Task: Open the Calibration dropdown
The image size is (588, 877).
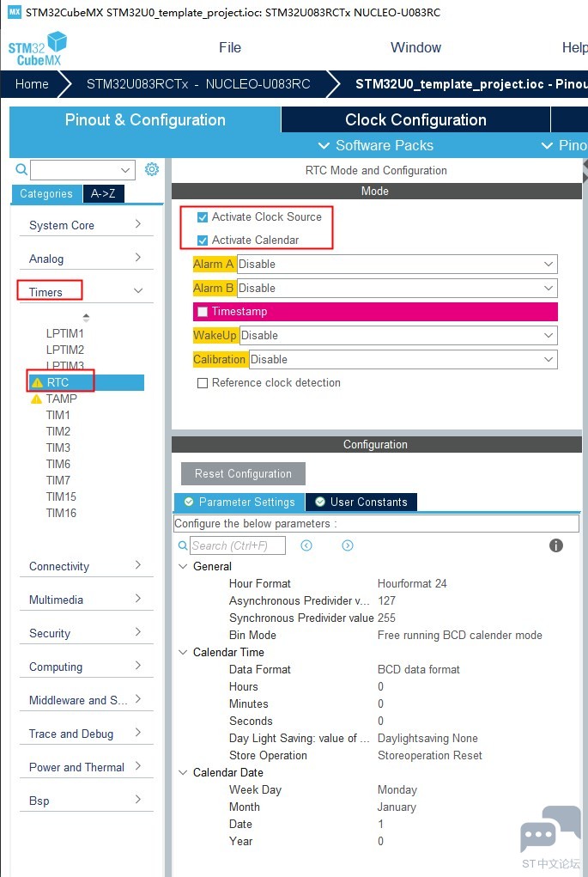Action: (x=403, y=359)
